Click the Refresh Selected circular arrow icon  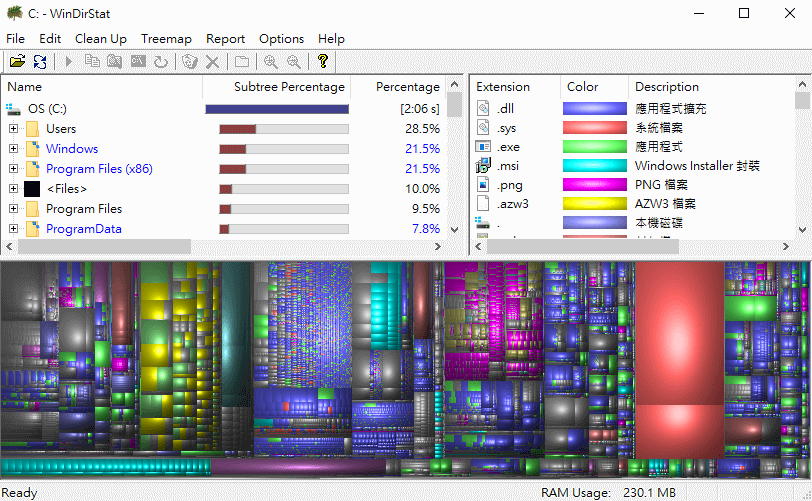coord(161,62)
